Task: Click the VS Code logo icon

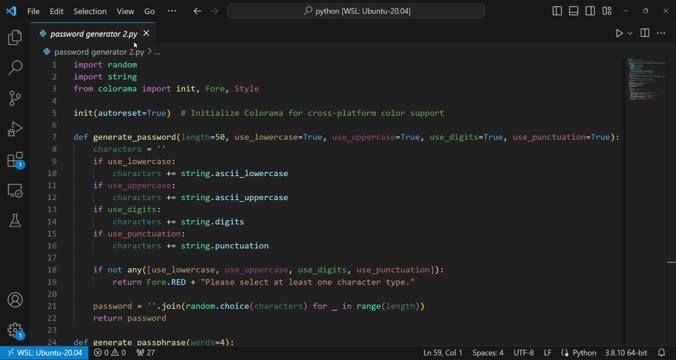Action: [x=11, y=11]
